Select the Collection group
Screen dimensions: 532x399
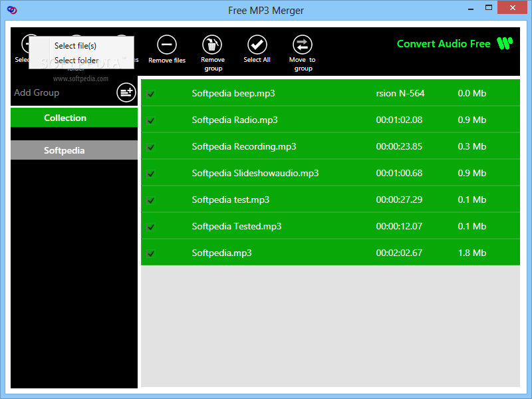coord(74,118)
